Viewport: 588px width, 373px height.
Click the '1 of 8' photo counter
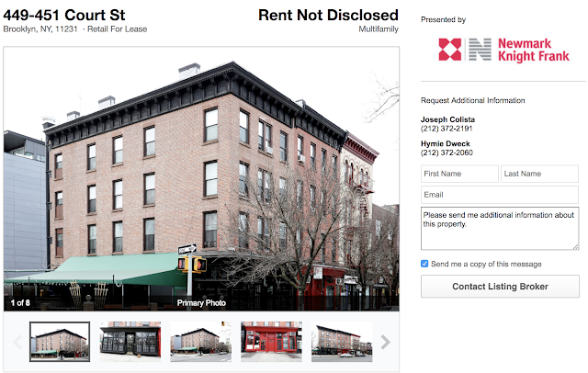[x=20, y=303]
